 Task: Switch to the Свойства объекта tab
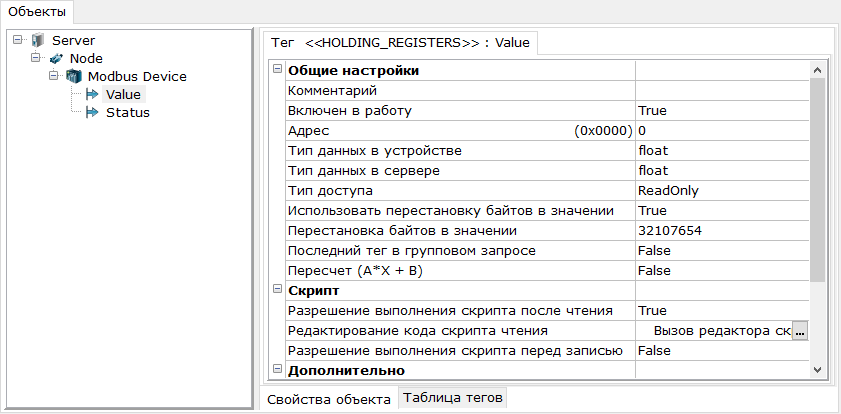pos(329,400)
